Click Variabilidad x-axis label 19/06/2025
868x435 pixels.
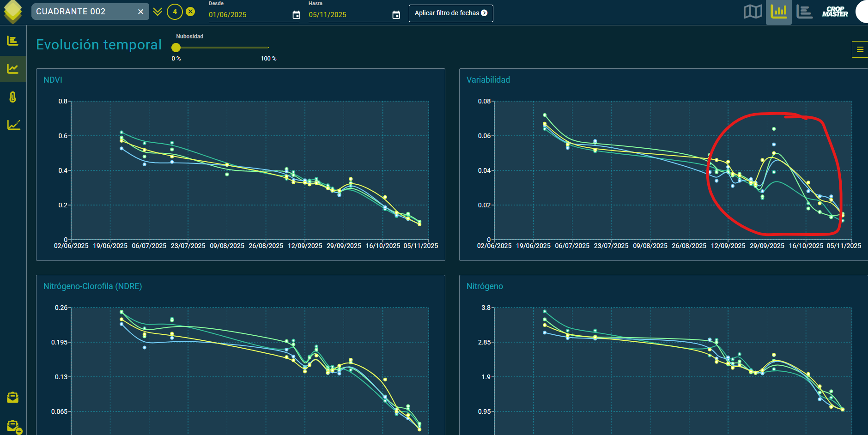533,246
